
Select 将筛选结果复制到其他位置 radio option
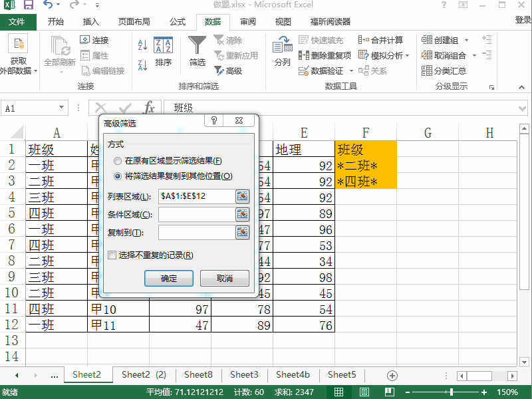pyautogui.click(x=118, y=176)
